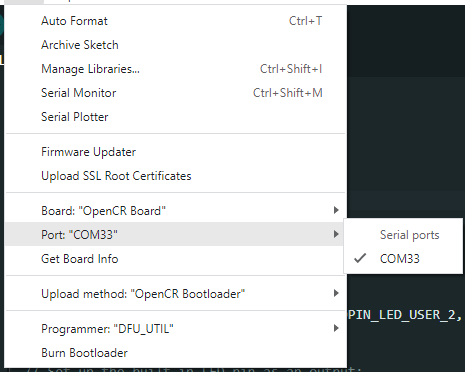
Task: Select Auto Format menu entry
Action: (x=175, y=21)
